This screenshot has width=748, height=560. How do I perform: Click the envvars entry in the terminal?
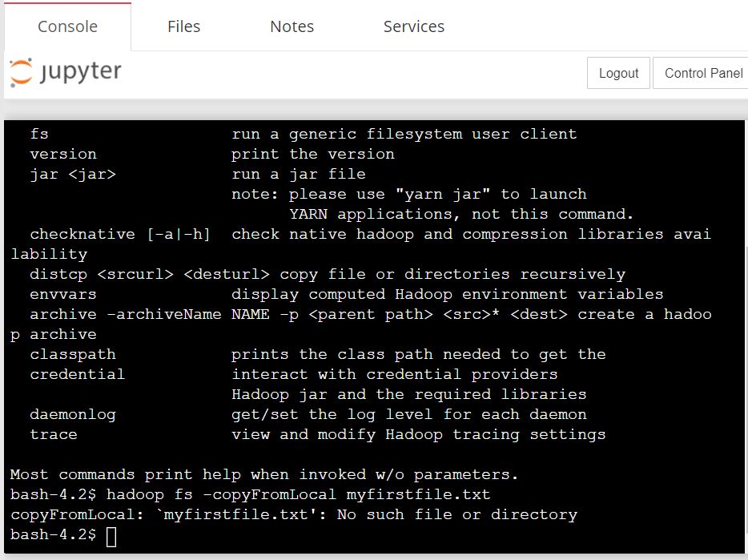[63, 294]
